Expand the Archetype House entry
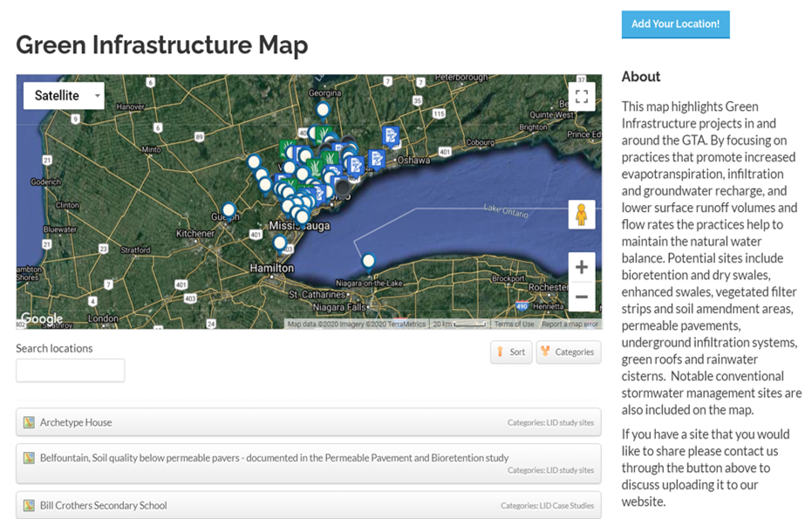 coord(308,422)
